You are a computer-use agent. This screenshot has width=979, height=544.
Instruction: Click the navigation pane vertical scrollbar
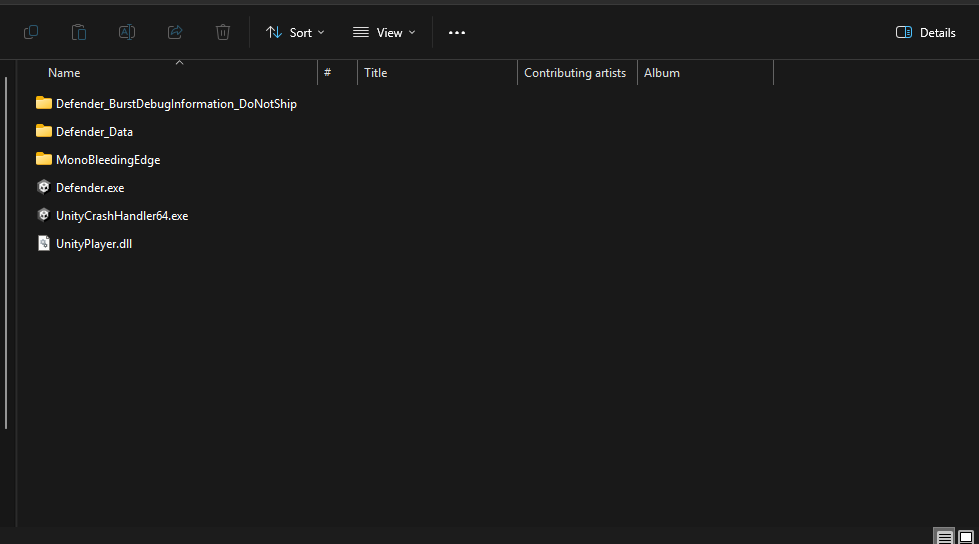point(7,250)
